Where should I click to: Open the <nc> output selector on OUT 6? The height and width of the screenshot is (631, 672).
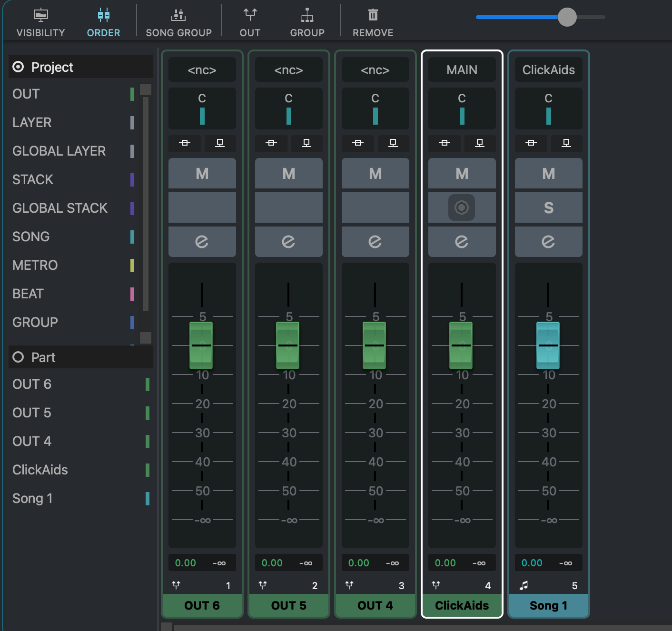click(202, 70)
